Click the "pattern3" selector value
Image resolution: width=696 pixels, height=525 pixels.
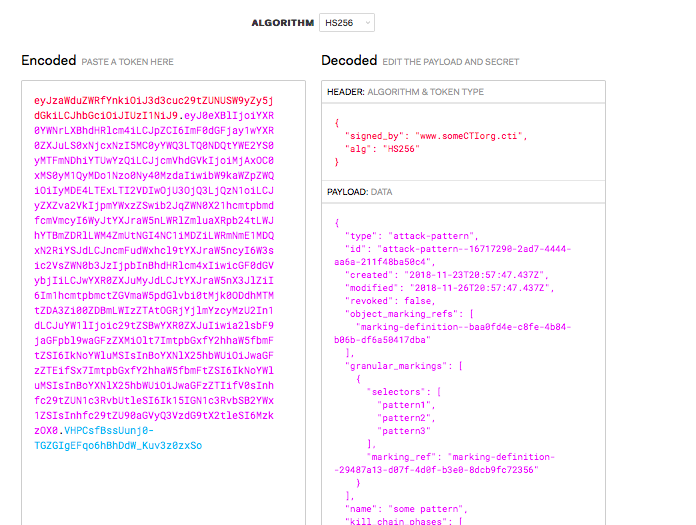click(403, 430)
